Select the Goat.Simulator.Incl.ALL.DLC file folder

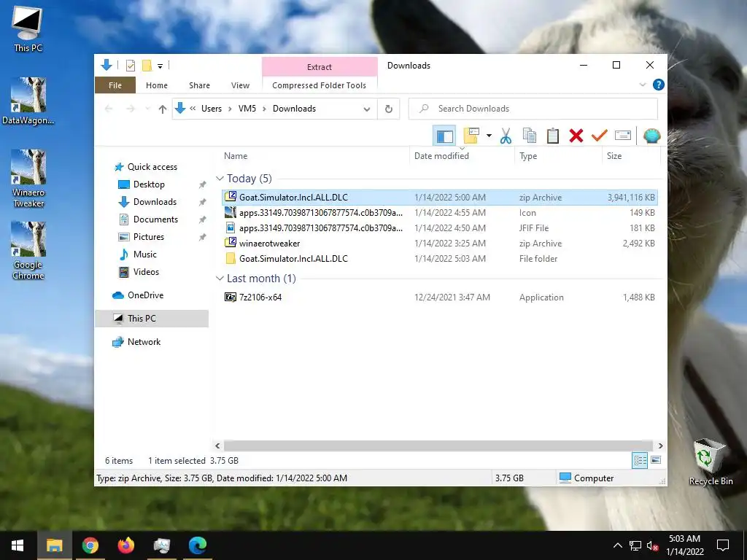point(440,258)
